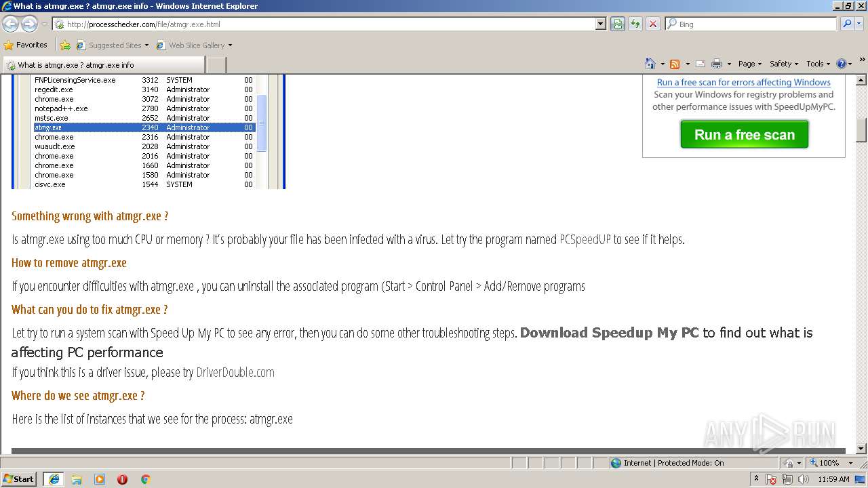Open the Page menu
The width and height of the screenshot is (868, 488).
(x=750, y=64)
